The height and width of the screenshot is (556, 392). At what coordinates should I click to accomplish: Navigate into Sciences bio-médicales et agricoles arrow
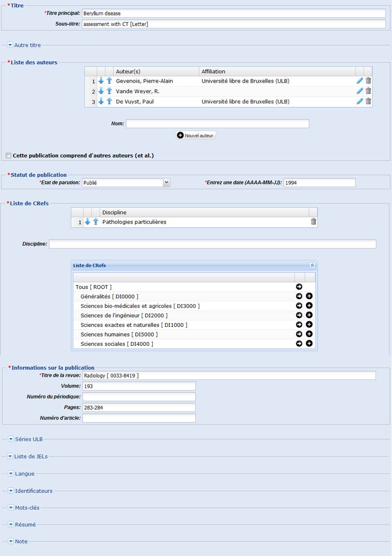pos(299,306)
